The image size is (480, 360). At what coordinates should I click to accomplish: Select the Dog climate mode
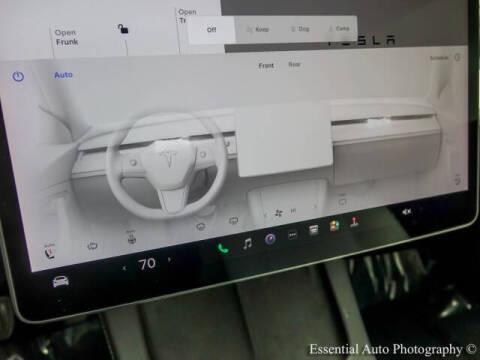pos(300,29)
